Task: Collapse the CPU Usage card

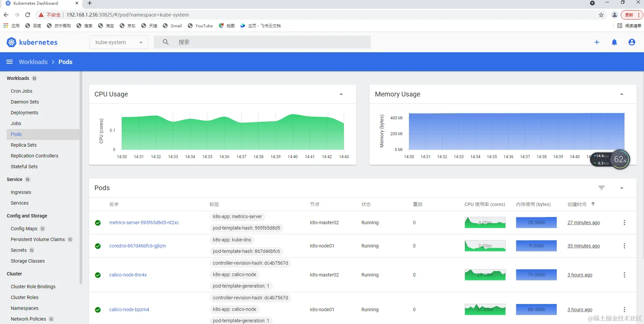Action: 341,94
